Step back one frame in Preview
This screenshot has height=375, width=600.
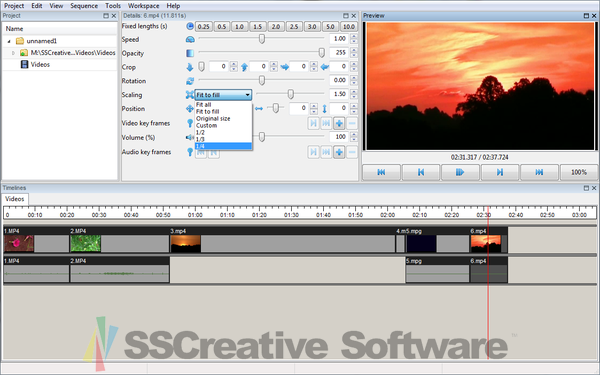point(421,172)
